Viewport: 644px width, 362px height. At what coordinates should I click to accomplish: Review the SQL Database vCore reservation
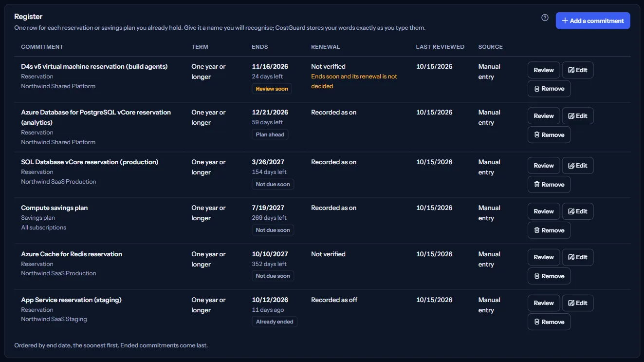tap(544, 166)
